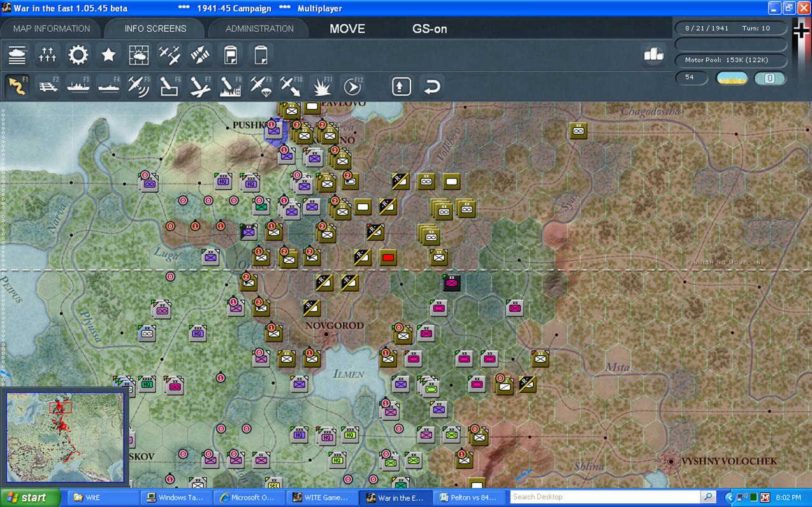Click the up-arrow box button
Image resolution: width=812 pixels, height=507 pixels.
coord(401,86)
